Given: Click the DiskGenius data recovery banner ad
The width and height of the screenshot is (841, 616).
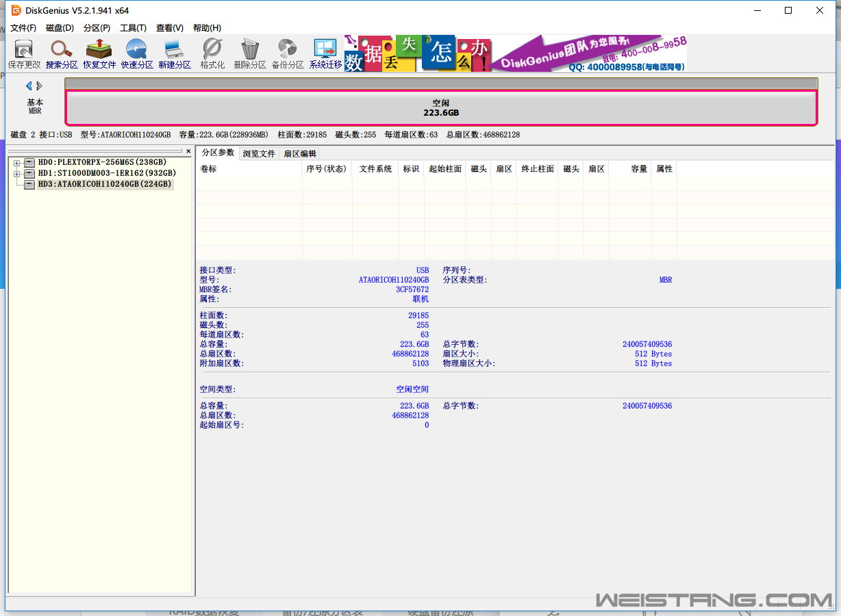Looking at the screenshot, I should point(515,53).
